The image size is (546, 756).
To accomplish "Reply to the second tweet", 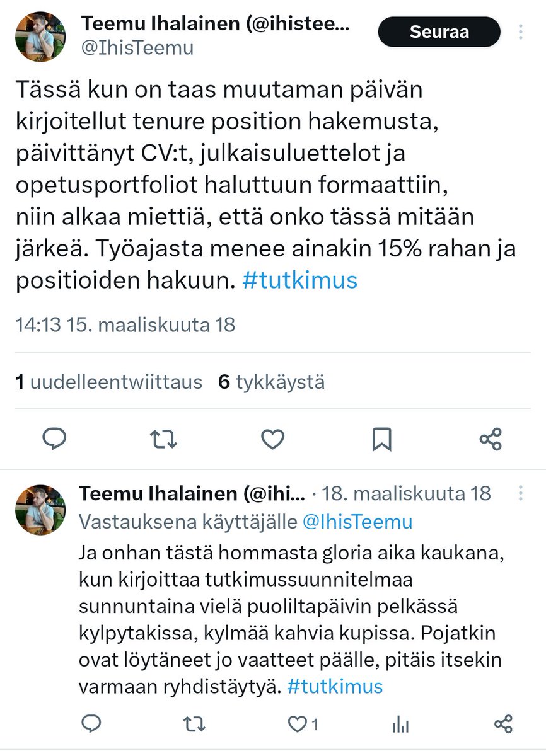I will click(92, 724).
